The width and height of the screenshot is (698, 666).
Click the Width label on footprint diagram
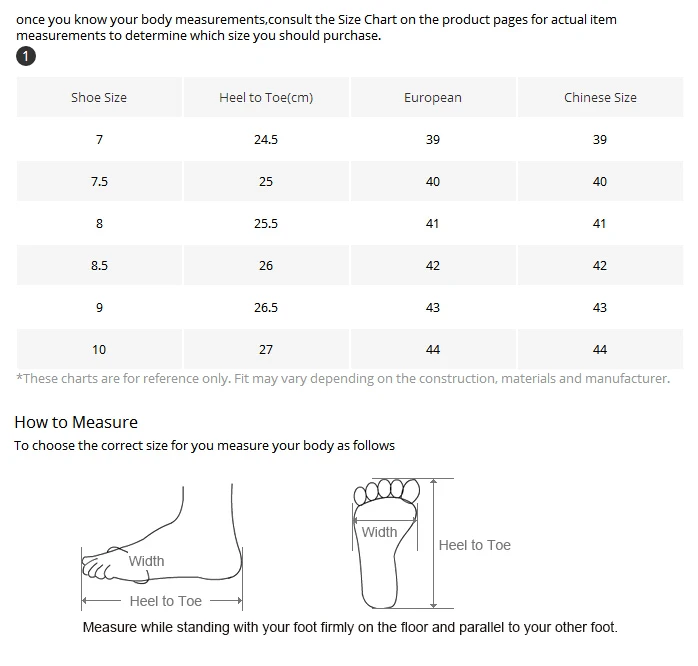[379, 532]
